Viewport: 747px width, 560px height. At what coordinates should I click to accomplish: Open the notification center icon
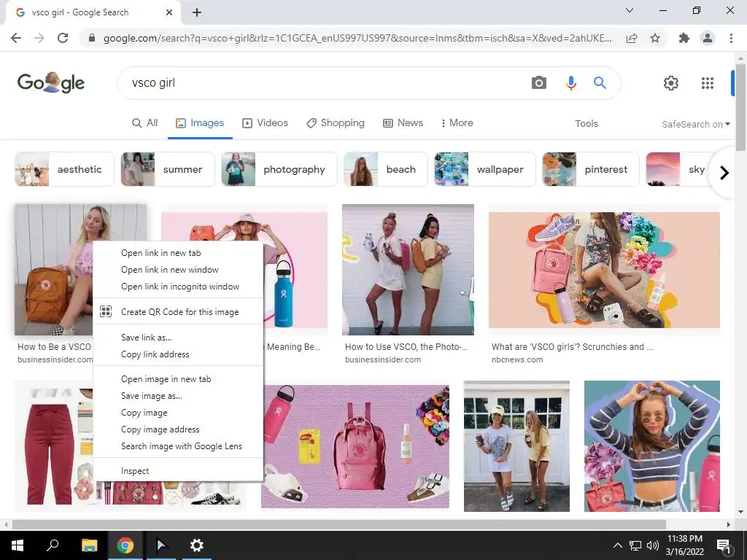coord(724,546)
